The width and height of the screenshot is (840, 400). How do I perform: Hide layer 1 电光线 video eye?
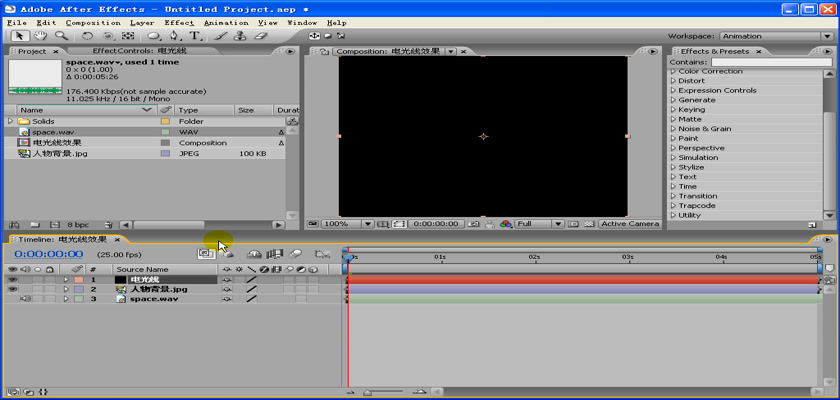click(x=12, y=280)
